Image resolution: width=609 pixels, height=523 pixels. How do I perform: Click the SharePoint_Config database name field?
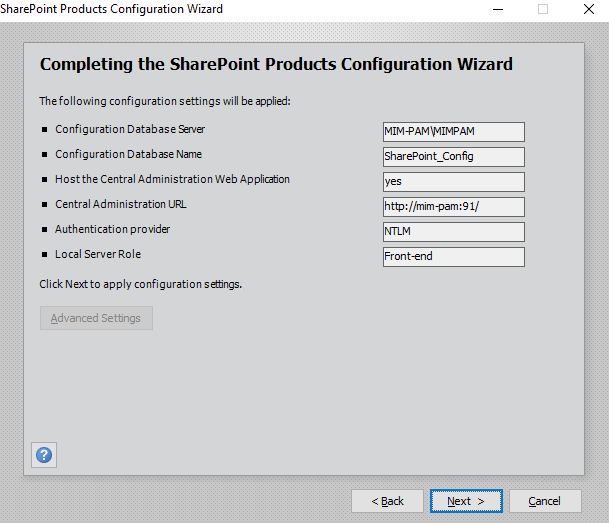(x=453, y=156)
